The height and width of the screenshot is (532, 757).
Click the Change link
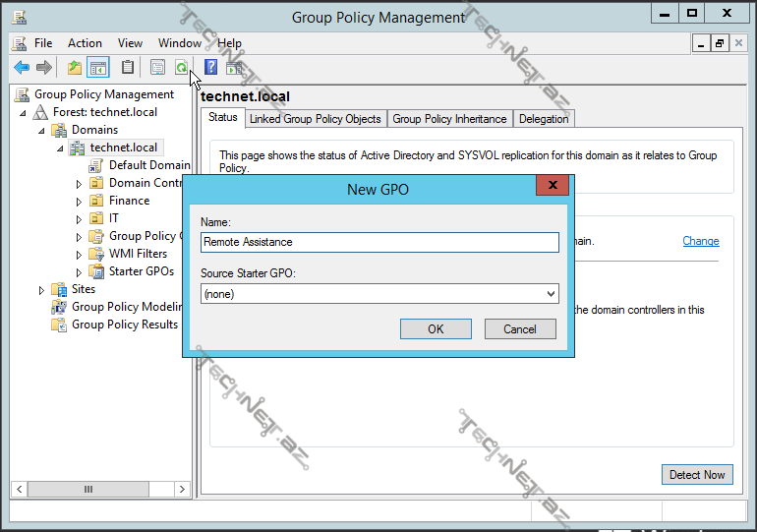click(x=700, y=241)
